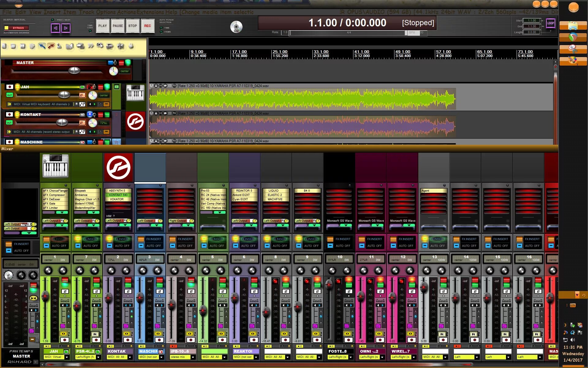Click the paint palette icon in right sidebar
588x368 pixels.
coord(573,60)
